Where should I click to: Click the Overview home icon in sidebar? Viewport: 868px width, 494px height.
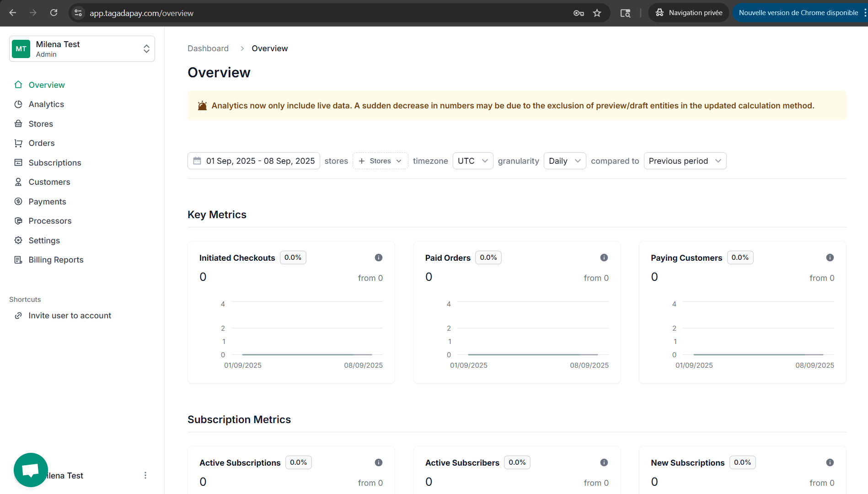18,85
